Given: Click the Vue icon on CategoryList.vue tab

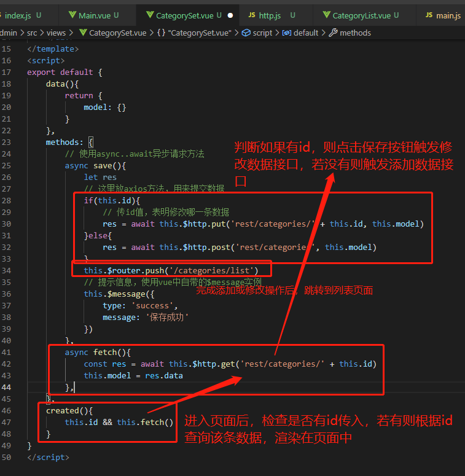Looking at the screenshot, I should tap(327, 15).
